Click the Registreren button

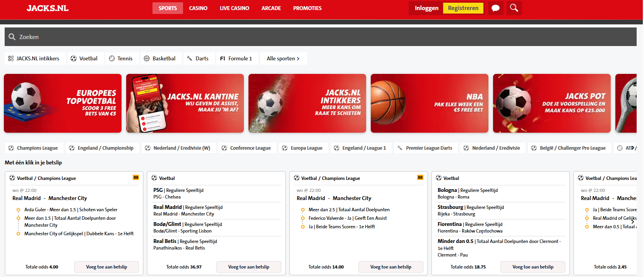[463, 8]
